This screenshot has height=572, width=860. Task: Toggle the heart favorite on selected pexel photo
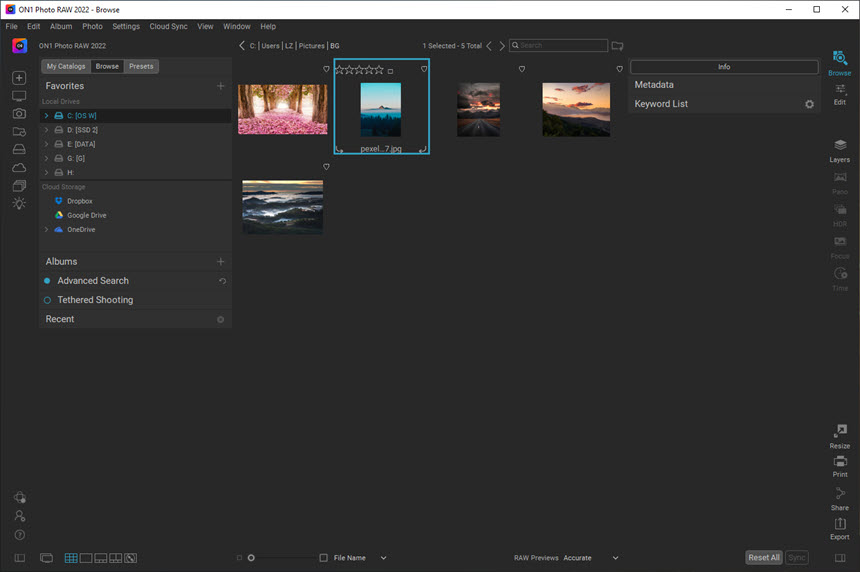(424, 69)
